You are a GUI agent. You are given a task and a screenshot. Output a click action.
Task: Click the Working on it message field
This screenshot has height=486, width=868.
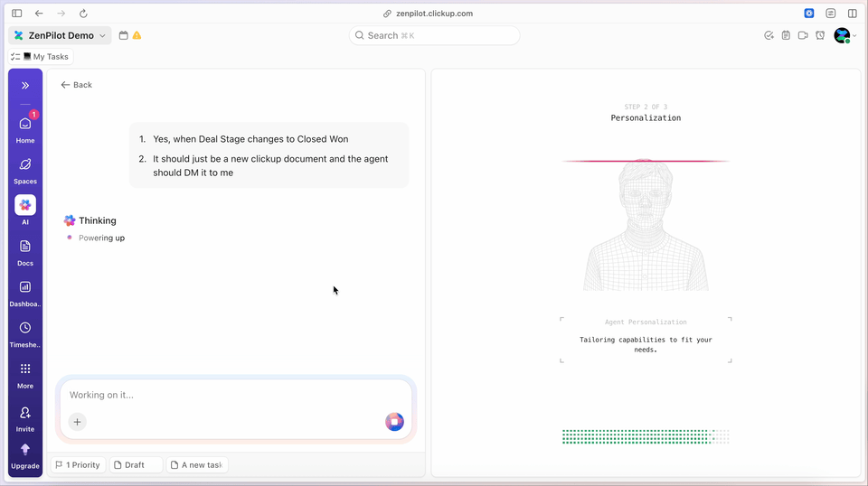click(235, 395)
